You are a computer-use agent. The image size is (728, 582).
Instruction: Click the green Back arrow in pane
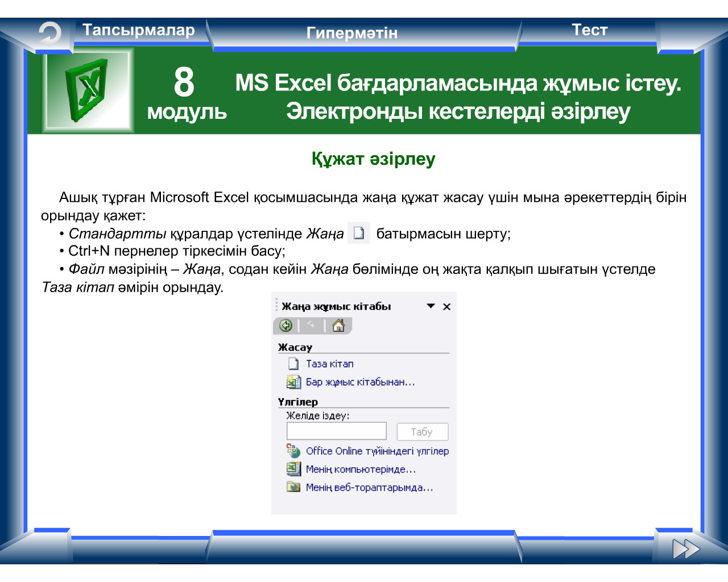tap(286, 326)
